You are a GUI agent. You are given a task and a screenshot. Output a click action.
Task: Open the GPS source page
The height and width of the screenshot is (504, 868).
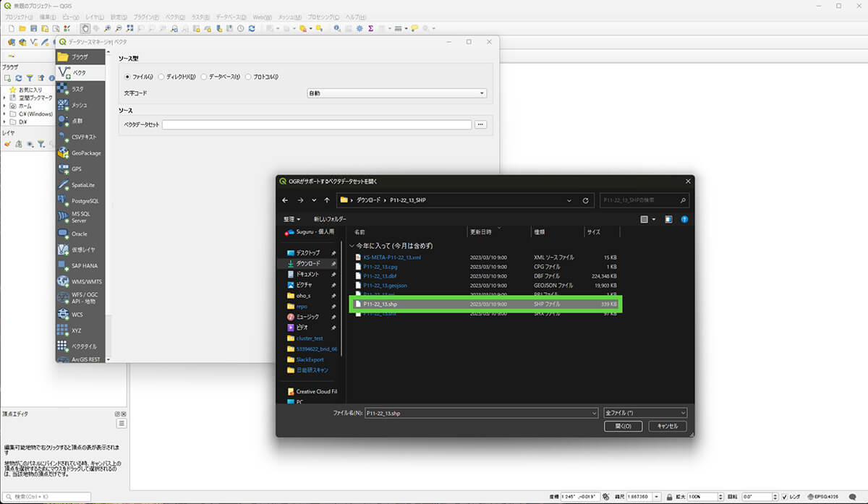tap(80, 168)
